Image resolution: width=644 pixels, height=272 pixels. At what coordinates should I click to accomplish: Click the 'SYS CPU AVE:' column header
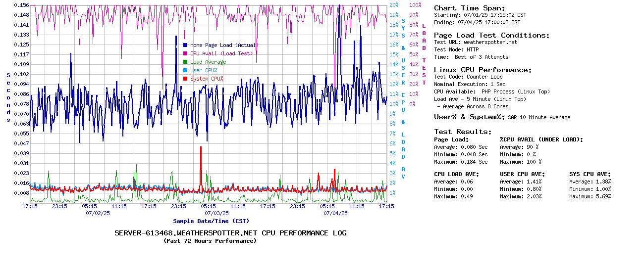tap(590, 174)
